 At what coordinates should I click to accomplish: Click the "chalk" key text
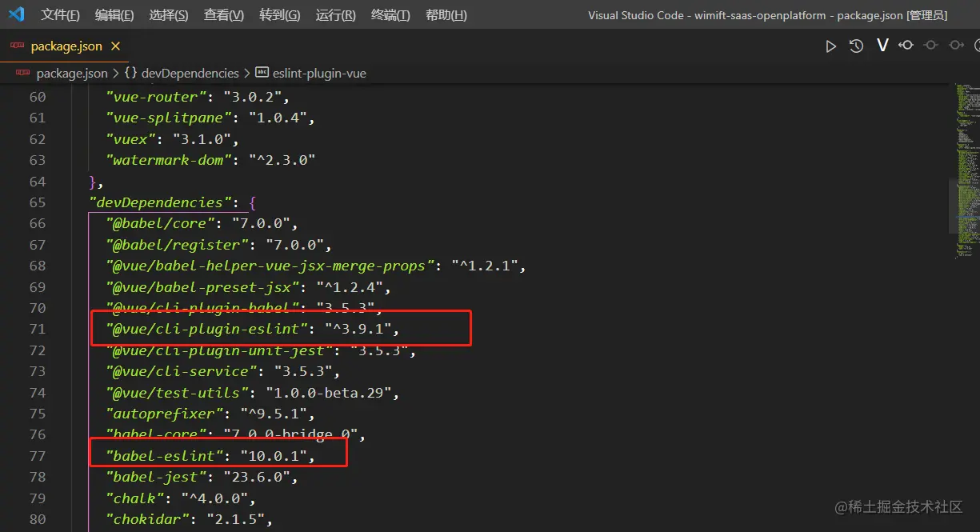pyautogui.click(x=135, y=498)
